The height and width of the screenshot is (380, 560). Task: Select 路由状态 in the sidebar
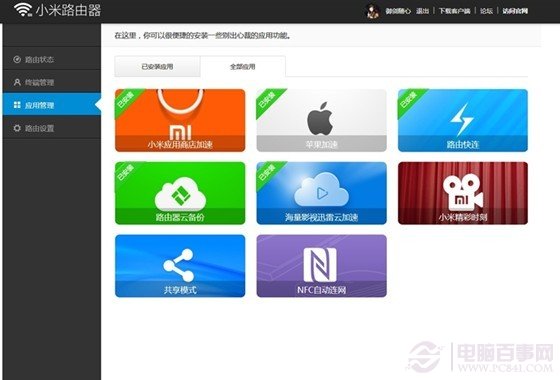(52, 59)
